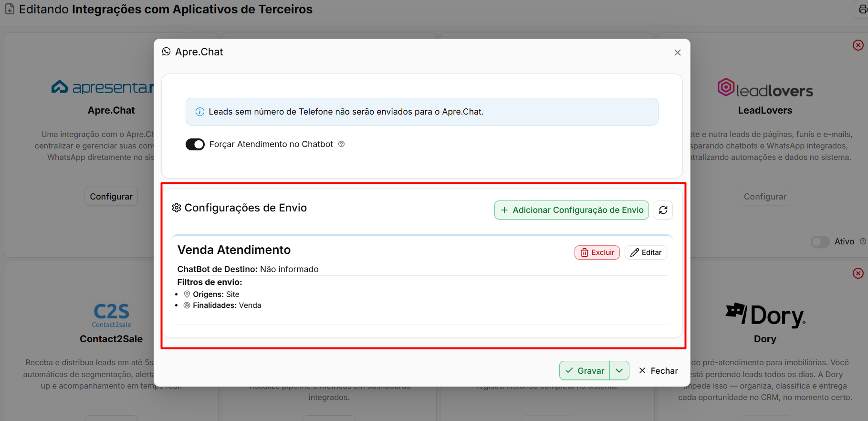
Task: Save changes with Gravar button
Action: [585, 370]
